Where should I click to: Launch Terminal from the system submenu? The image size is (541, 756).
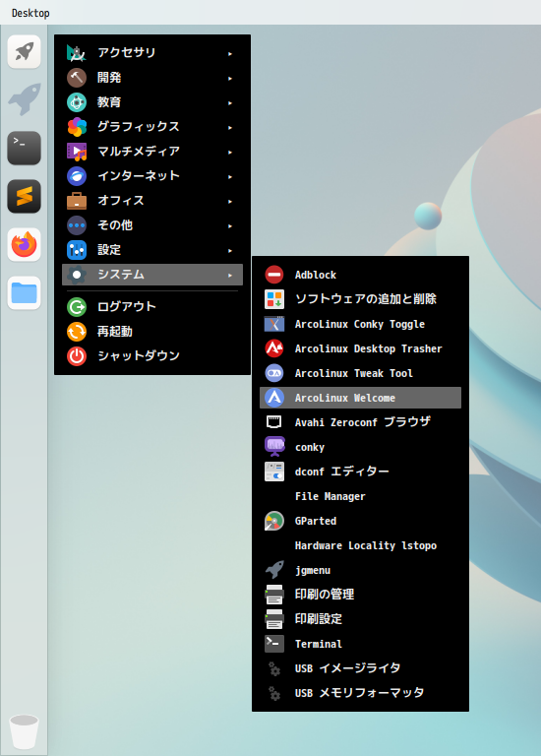pyautogui.click(x=360, y=644)
